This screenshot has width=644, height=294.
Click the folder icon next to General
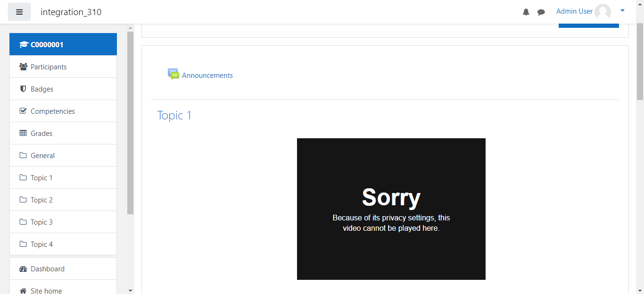pyautogui.click(x=23, y=155)
